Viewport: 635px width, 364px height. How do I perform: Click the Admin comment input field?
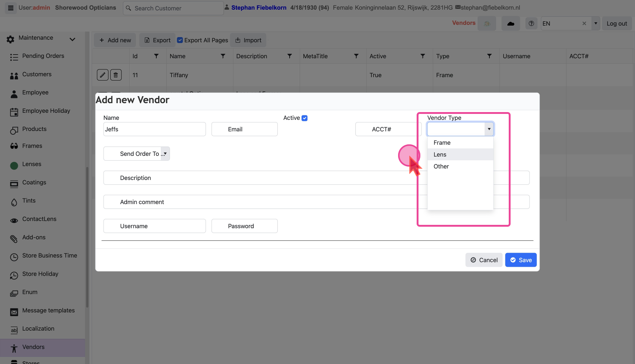260,202
